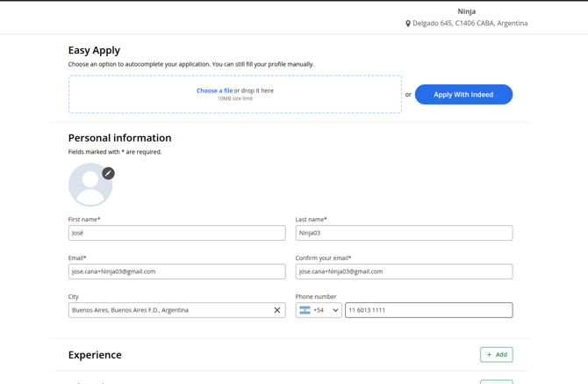Click the "Choose a file" link
588x384 pixels.
click(x=214, y=91)
